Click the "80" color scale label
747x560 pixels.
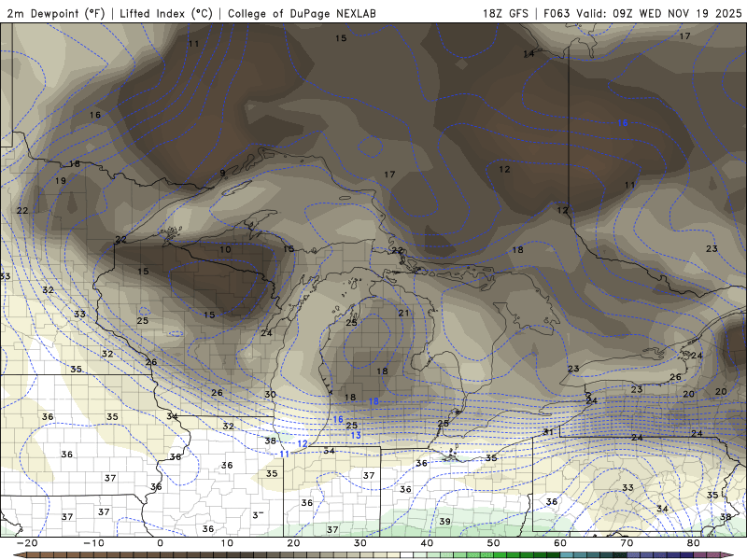(x=694, y=543)
